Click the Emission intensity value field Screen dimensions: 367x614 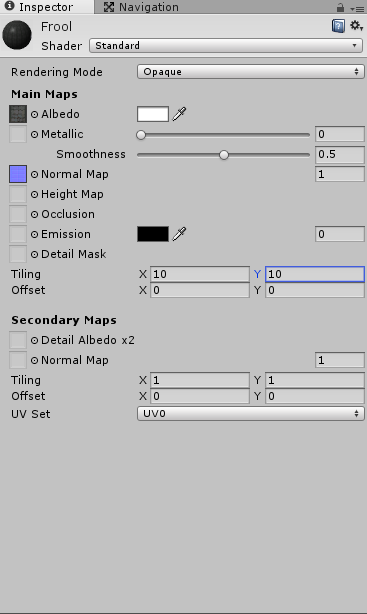340,234
